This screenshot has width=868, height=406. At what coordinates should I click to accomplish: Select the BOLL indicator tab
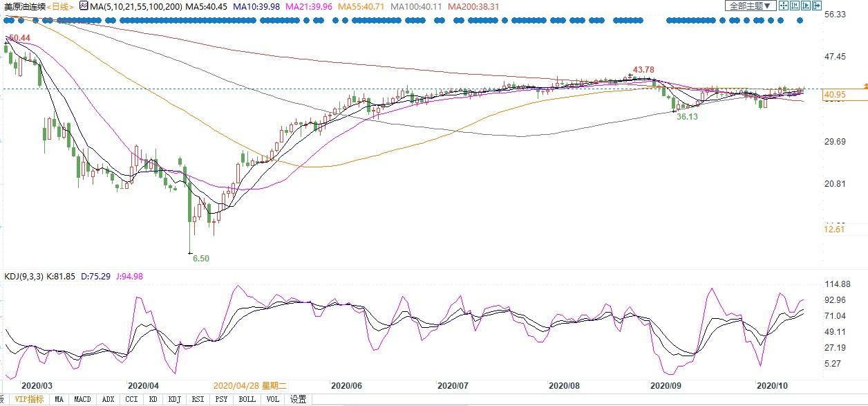click(x=247, y=399)
